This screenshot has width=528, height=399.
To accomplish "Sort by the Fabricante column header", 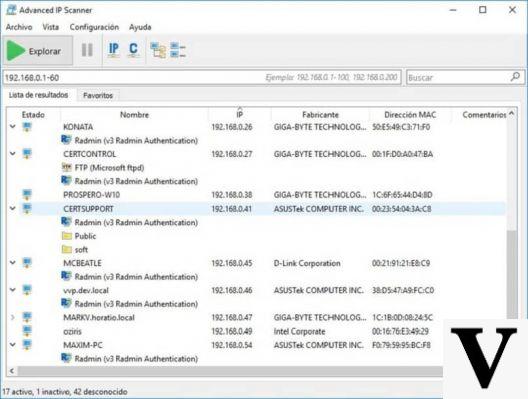I will (320, 115).
